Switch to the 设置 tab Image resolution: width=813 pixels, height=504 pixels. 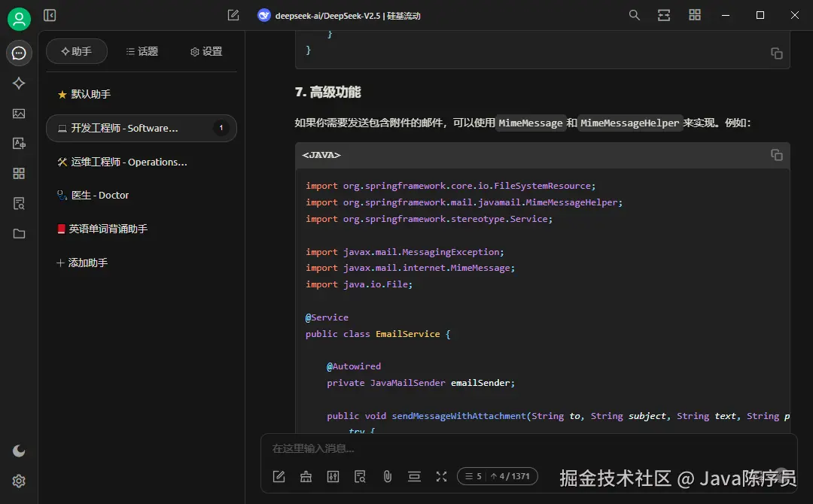206,51
